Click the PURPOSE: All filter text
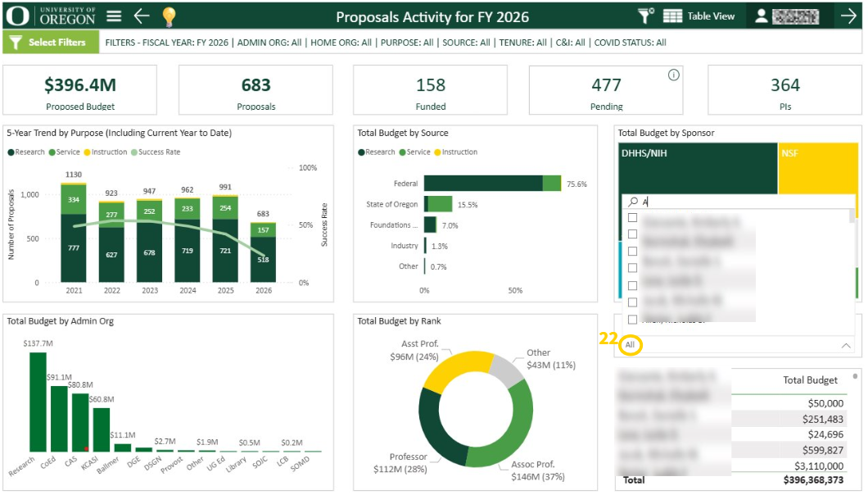 (407, 43)
